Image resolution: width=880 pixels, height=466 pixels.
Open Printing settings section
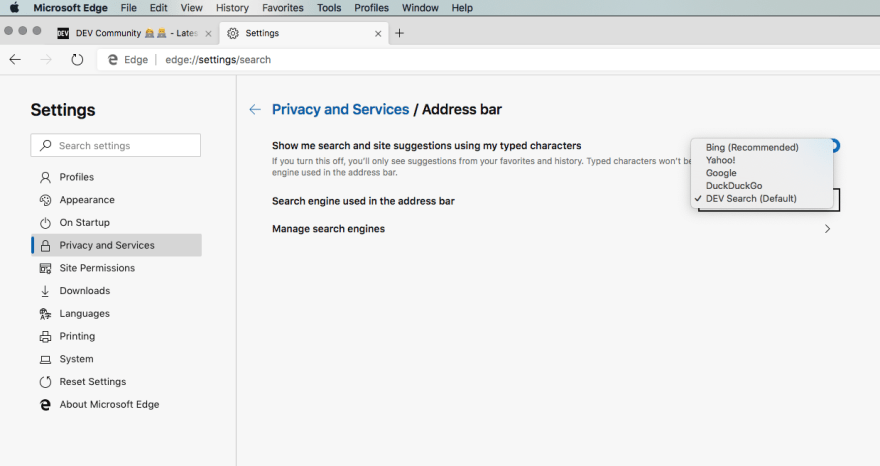pyautogui.click(x=116, y=336)
